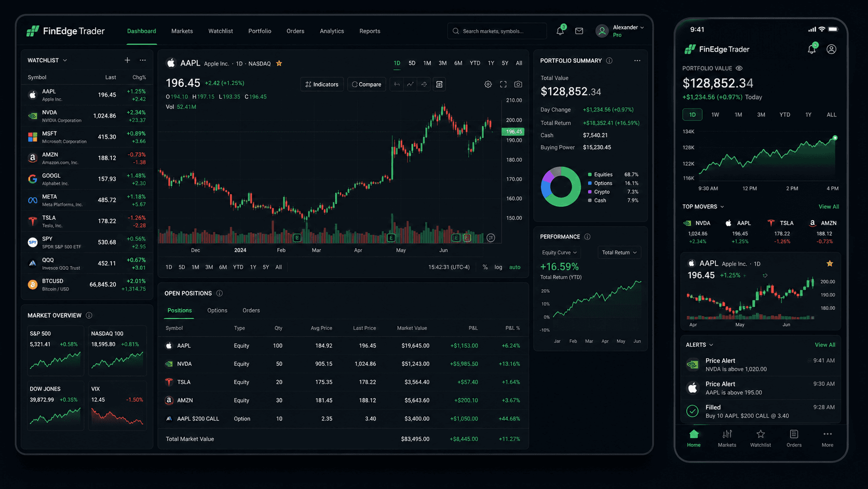Select the trend line chart tool
This screenshot has height=489, width=868.
411,84
